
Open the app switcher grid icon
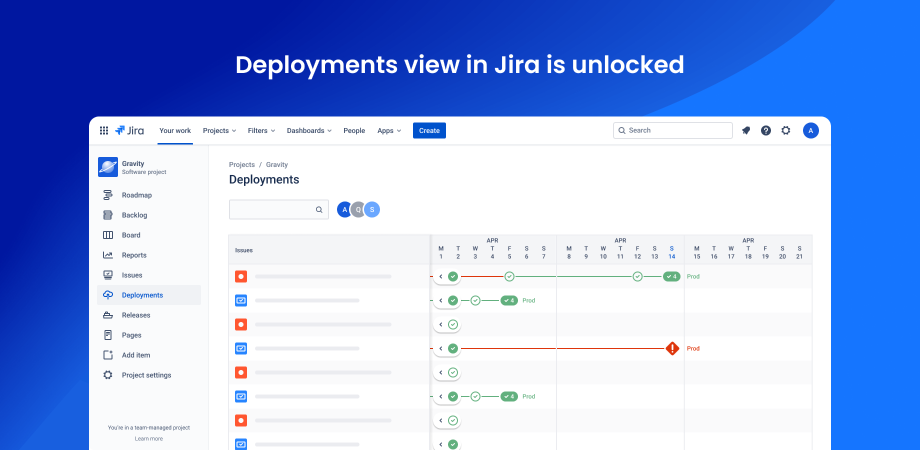[x=104, y=130]
